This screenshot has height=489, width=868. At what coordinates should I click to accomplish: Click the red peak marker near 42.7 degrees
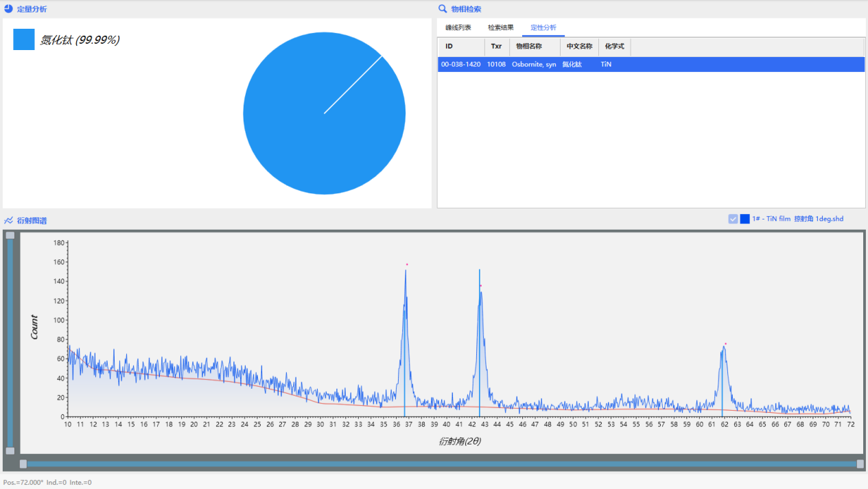pyautogui.click(x=481, y=286)
